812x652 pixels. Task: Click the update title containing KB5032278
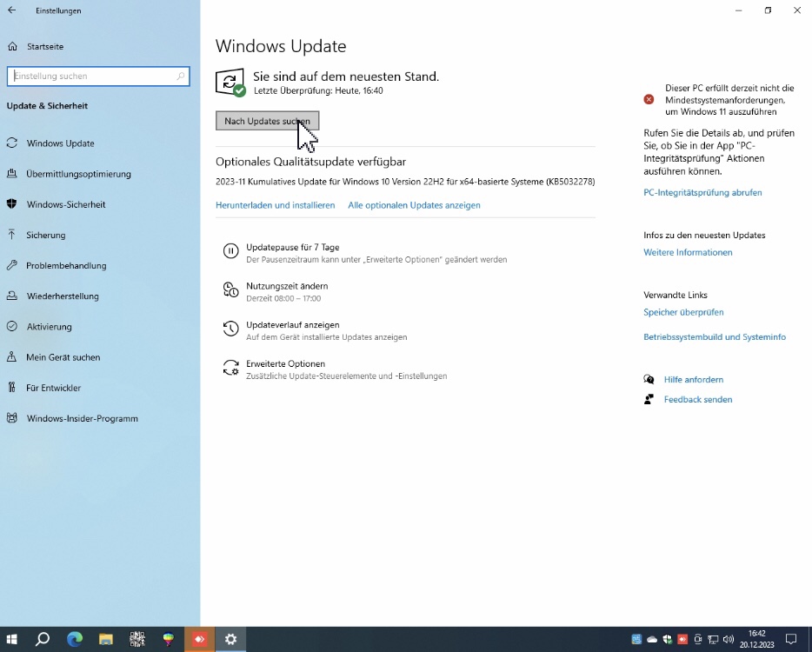coord(405,182)
